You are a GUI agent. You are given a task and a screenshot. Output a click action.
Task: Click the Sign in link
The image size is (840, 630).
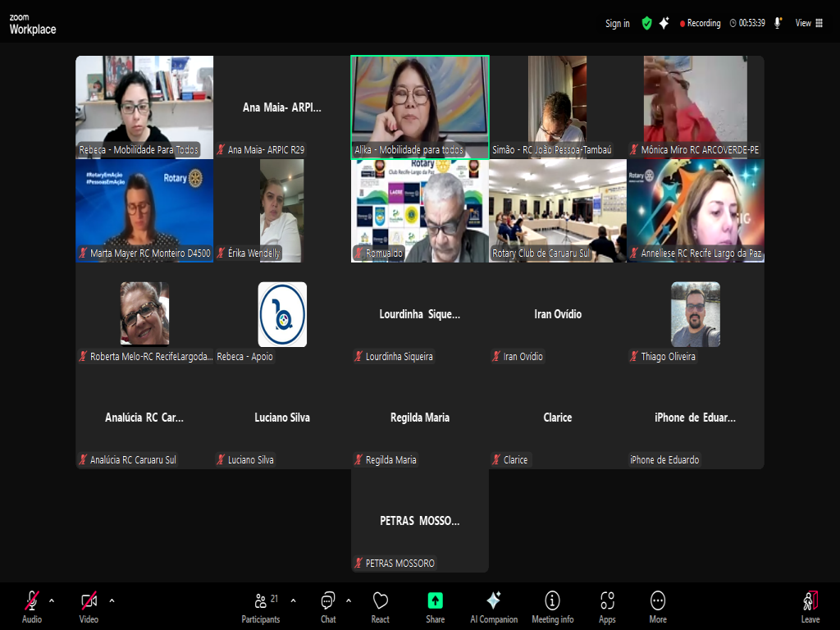click(x=617, y=23)
